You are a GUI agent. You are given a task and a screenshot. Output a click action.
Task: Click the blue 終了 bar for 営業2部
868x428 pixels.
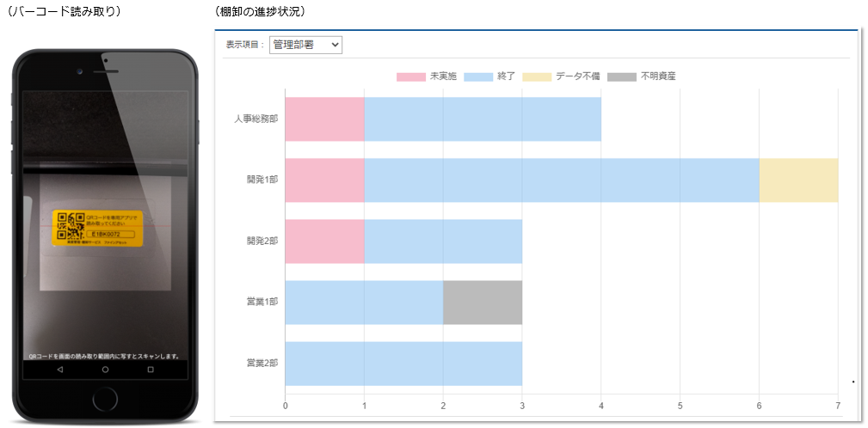click(403, 363)
